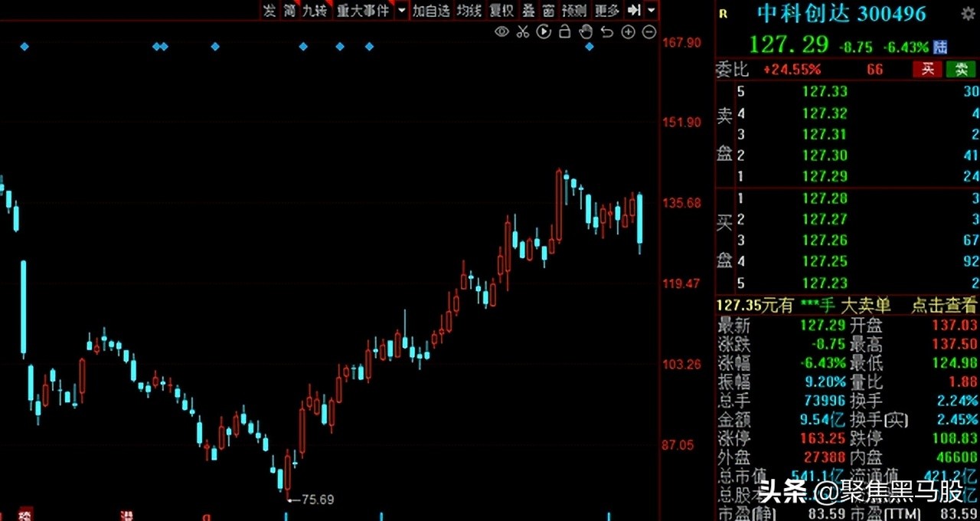Click the 金额 value 9.54亿
This screenshot has width=980, height=521.
pos(824,420)
